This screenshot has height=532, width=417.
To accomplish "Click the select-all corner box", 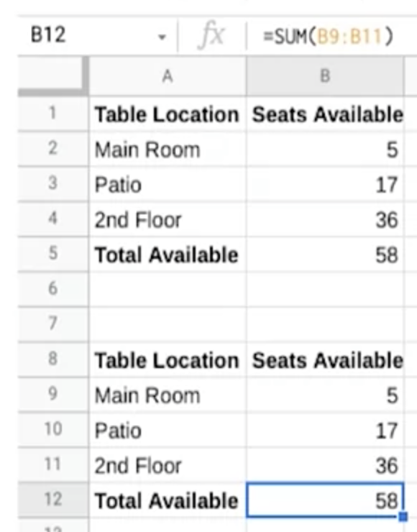I will 52,75.
